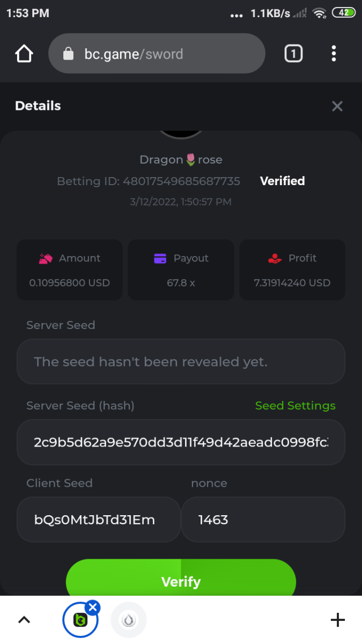Tap the browser home icon
Viewport: 362px width, 644px height.
click(x=24, y=54)
